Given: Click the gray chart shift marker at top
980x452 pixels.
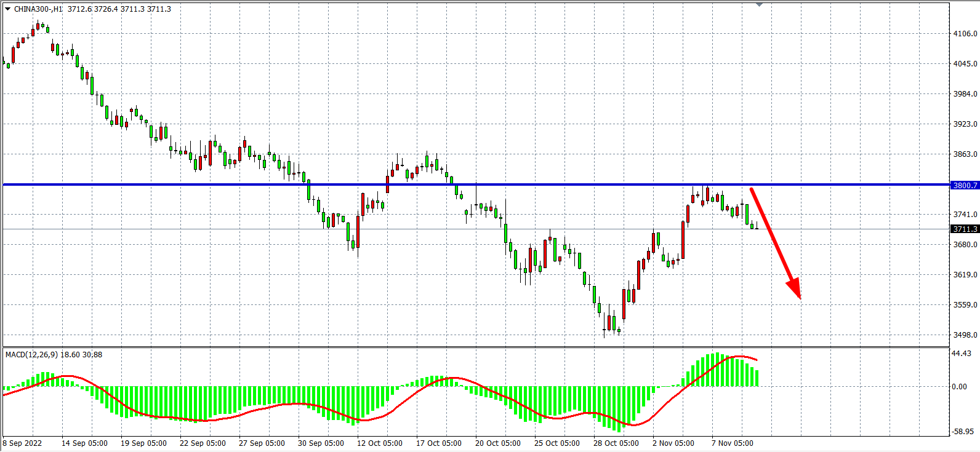Looking at the screenshot, I should tap(759, 4).
